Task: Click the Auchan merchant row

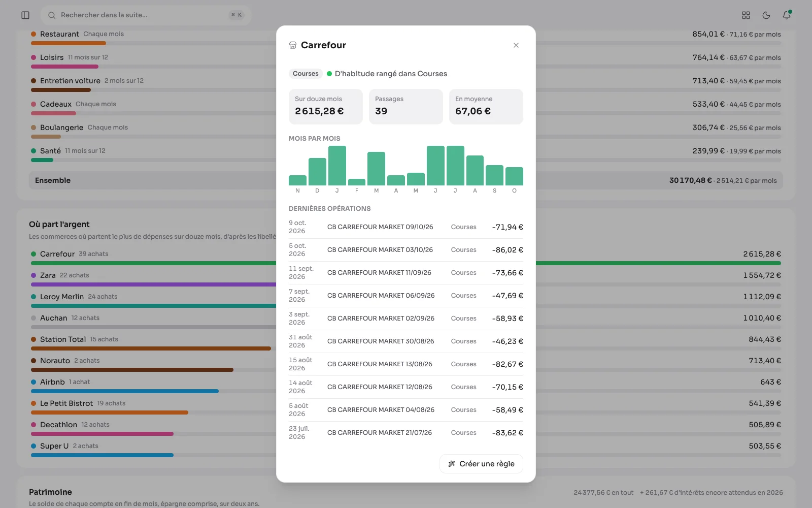Action: pos(406,321)
